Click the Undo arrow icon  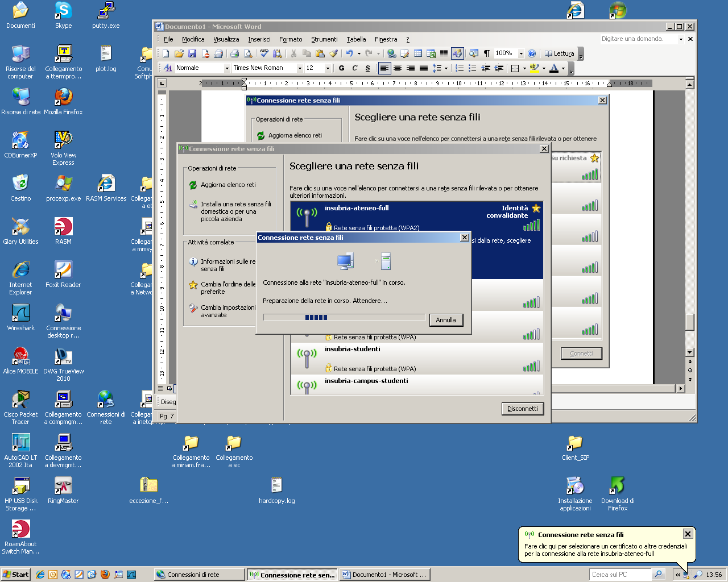(x=349, y=53)
